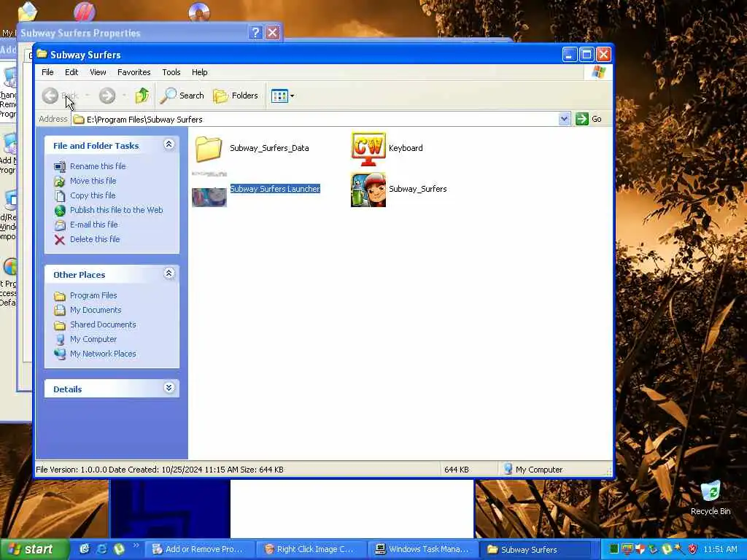Screen dimensions: 747x560
Task: Go up one folder level
Action: tap(142, 96)
